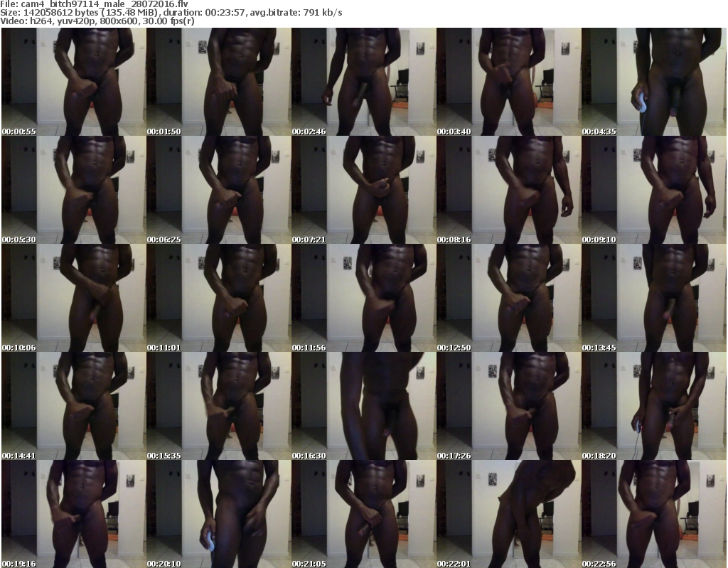The image size is (728, 568).
Task: Select the last thumbnail stamped 00:22:56
Action: (654, 514)
